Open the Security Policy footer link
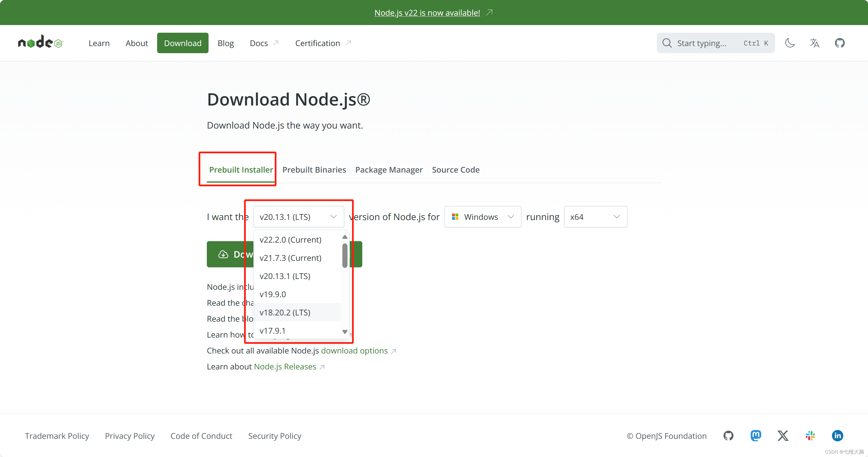868x457 pixels. tap(275, 436)
